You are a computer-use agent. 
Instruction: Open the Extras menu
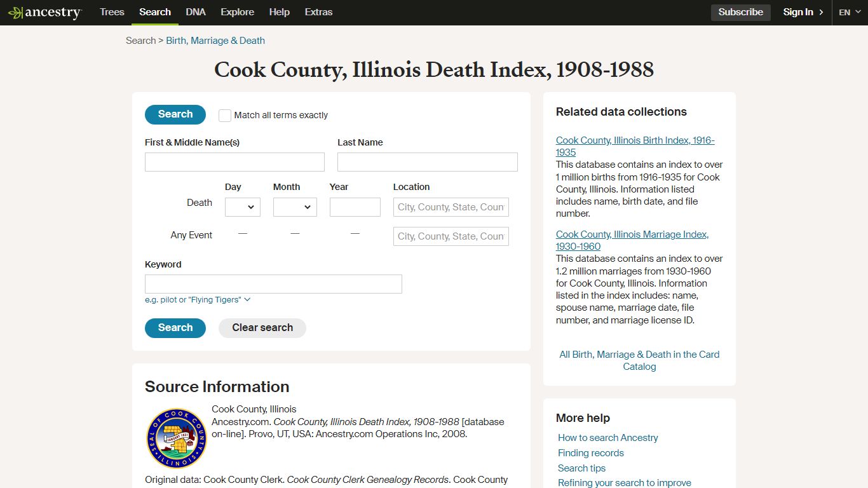coord(318,12)
